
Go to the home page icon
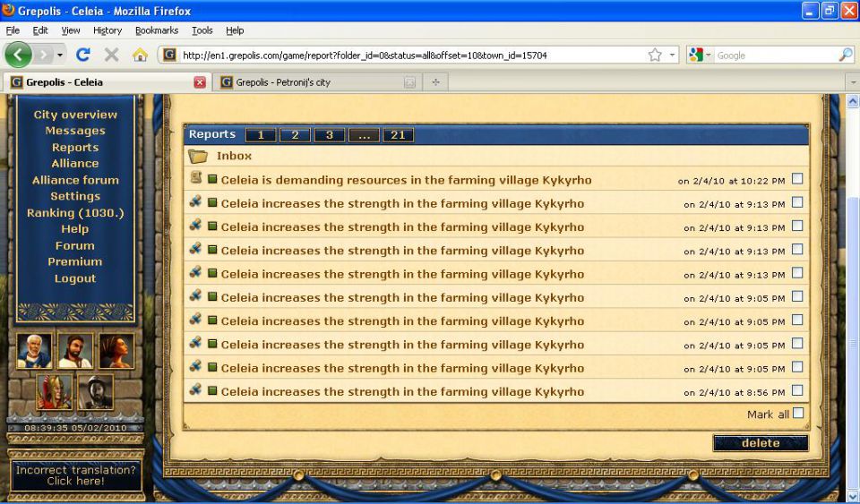click(x=140, y=55)
